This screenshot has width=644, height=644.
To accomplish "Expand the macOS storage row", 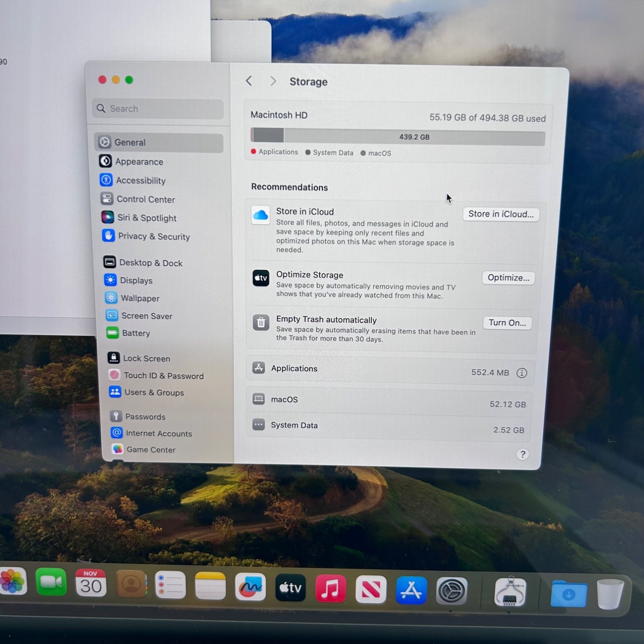I will [389, 401].
